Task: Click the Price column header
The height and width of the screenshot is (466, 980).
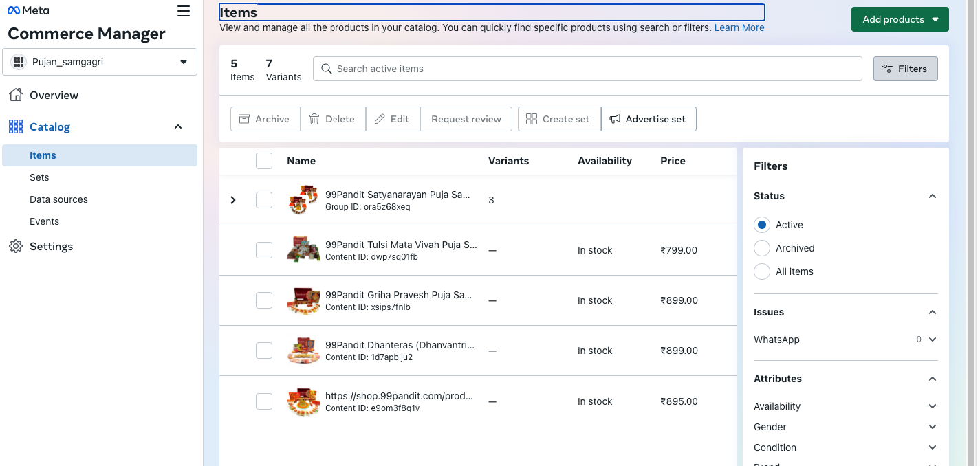Action: (x=673, y=161)
